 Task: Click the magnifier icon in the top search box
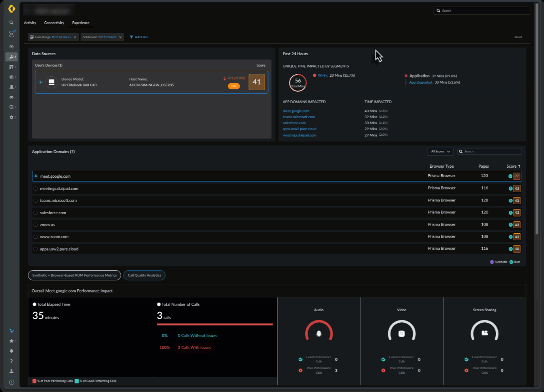(439, 10)
